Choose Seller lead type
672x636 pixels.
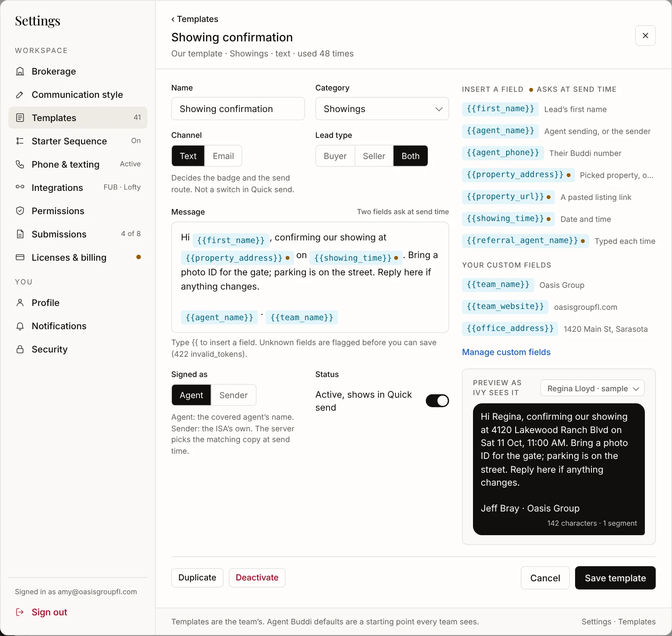pyautogui.click(x=374, y=156)
